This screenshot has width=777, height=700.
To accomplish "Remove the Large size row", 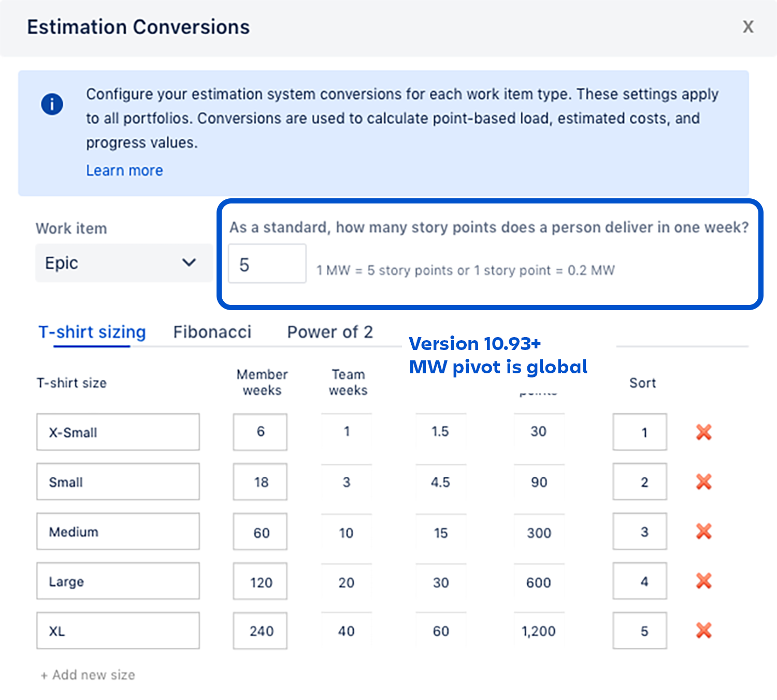I will [703, 581].
